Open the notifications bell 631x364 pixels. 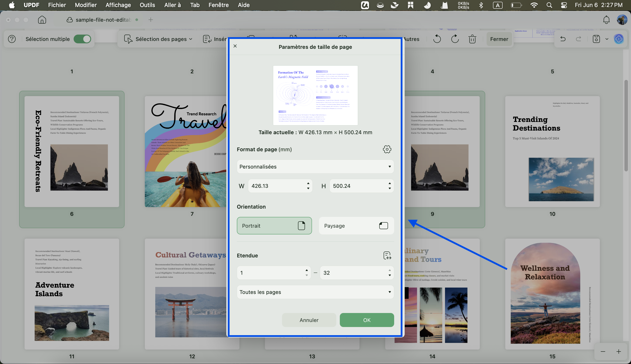(x=606, y=20)
